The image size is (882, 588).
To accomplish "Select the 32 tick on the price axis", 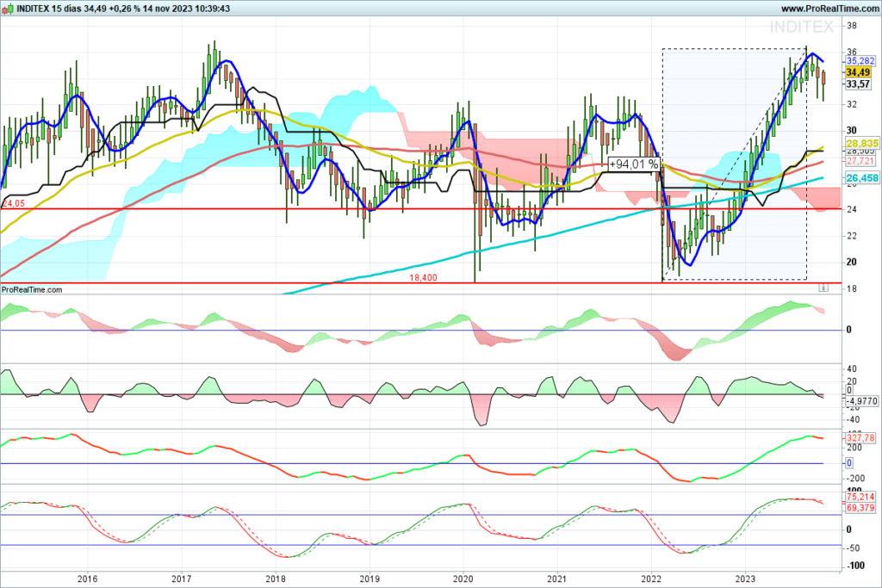I will pos(852,104).
